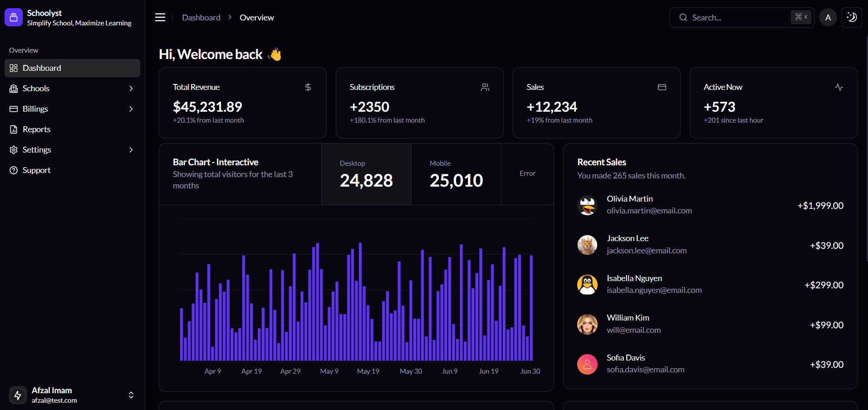Open the navigation hamburger menu
Screen dimensions: 868x410
pyautogui.click(x=160, y=17)
